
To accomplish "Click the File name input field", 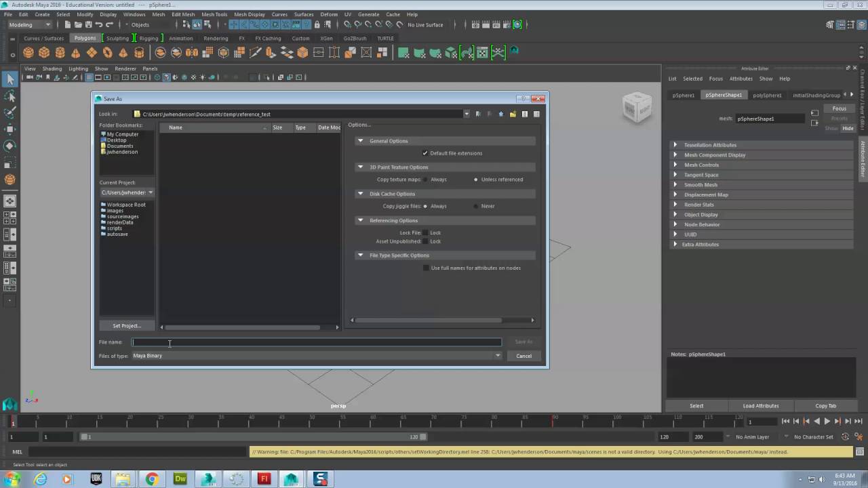I will coord(317,342).
